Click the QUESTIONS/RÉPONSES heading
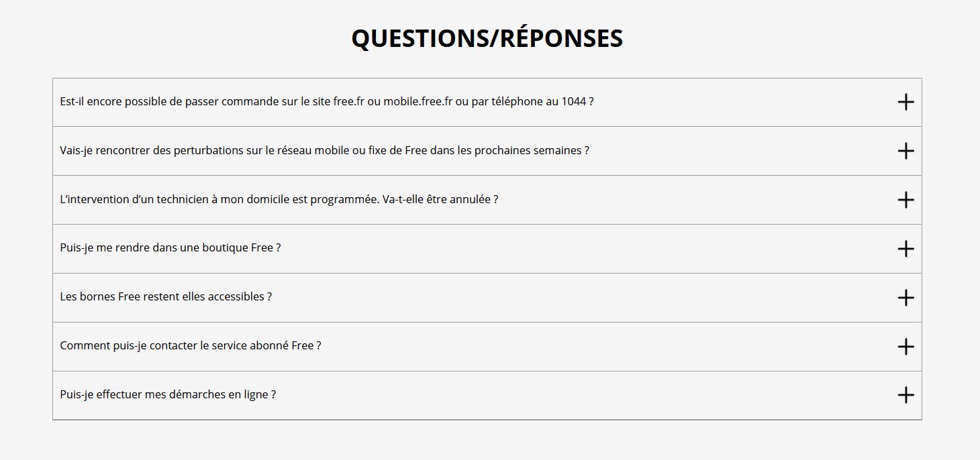The image size is (980, 460). (x=487, y=38)
